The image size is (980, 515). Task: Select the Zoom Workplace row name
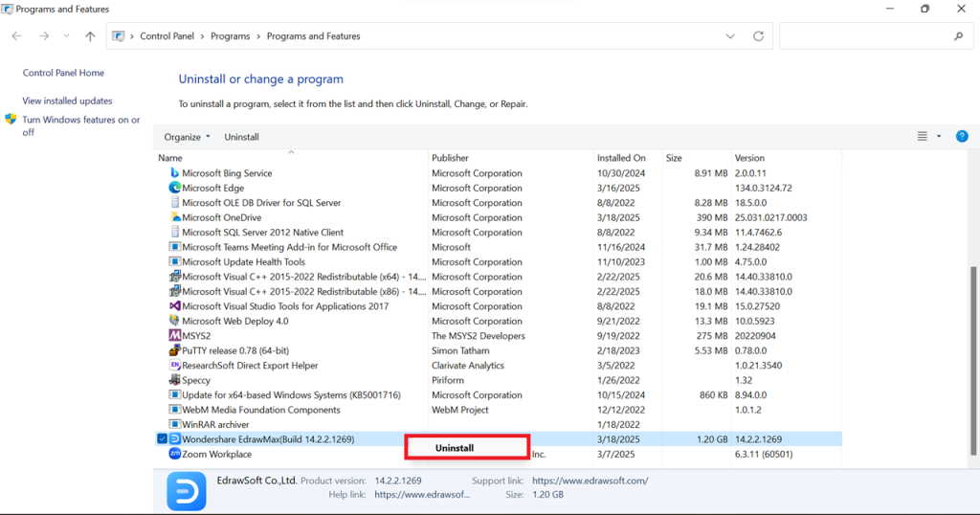[x=217, y=455]
